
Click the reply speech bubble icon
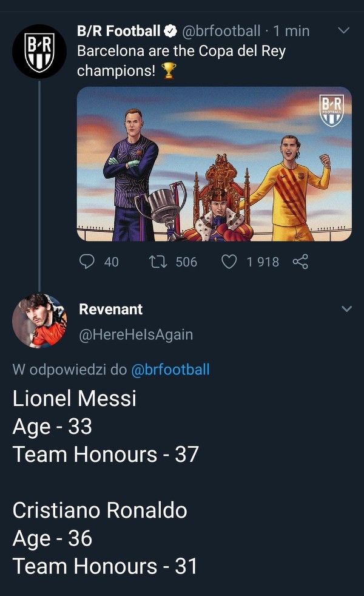pos(87,262)
